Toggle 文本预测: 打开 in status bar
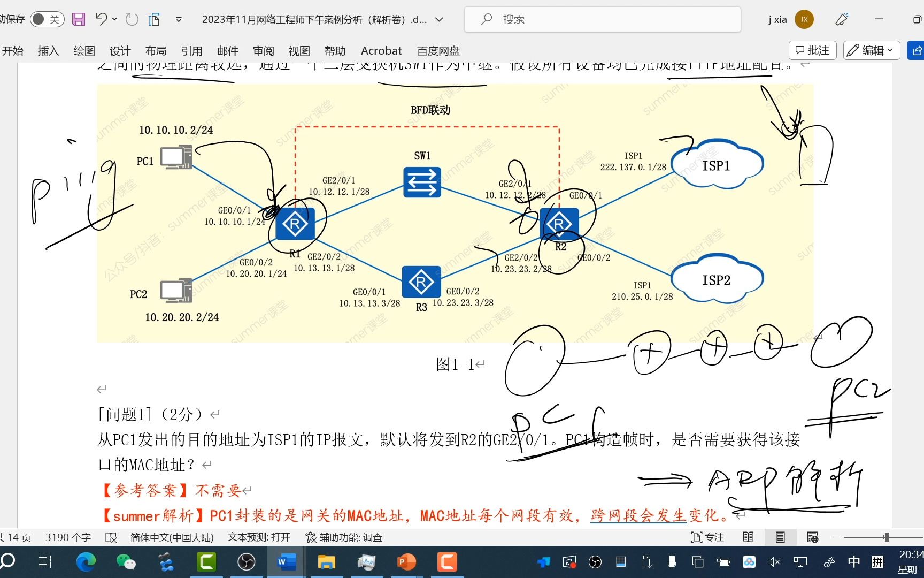The height and width of the screenshot is (578, 924). point(259,537)
